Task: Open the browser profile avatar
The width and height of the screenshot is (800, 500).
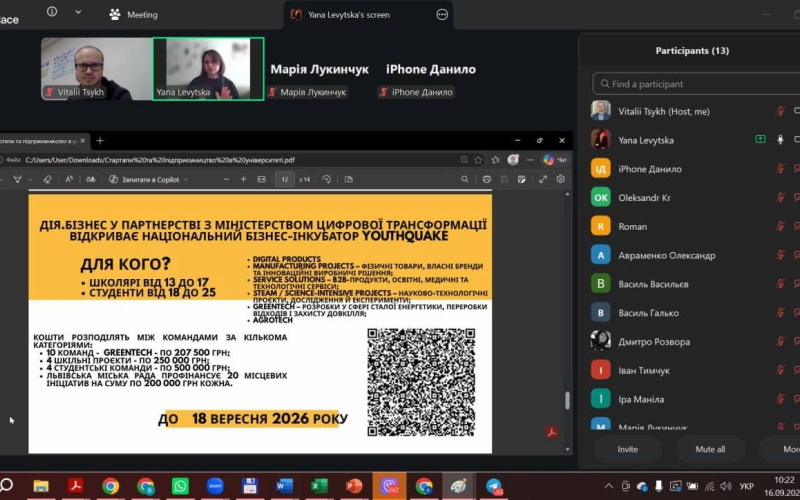Action: click(513, 160)
